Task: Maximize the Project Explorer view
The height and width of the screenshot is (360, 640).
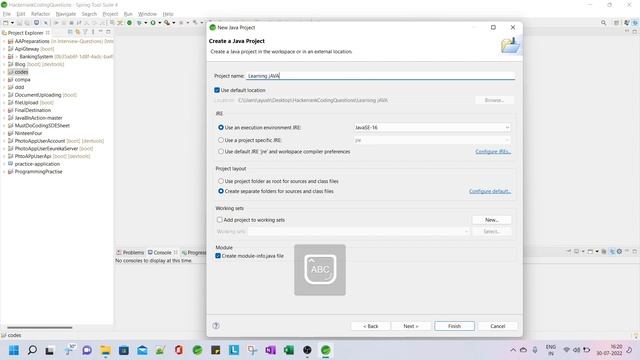Action: click(x=108, y=32)
